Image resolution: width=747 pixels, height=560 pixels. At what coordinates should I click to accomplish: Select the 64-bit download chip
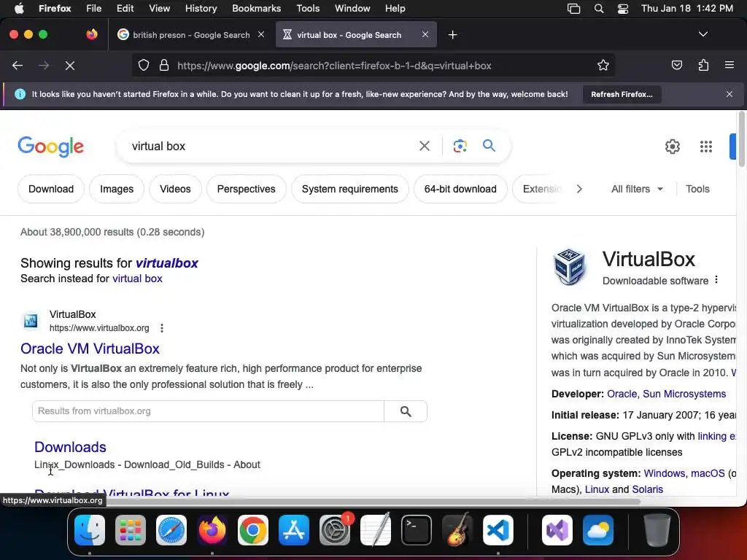click(x=460, y=189)
